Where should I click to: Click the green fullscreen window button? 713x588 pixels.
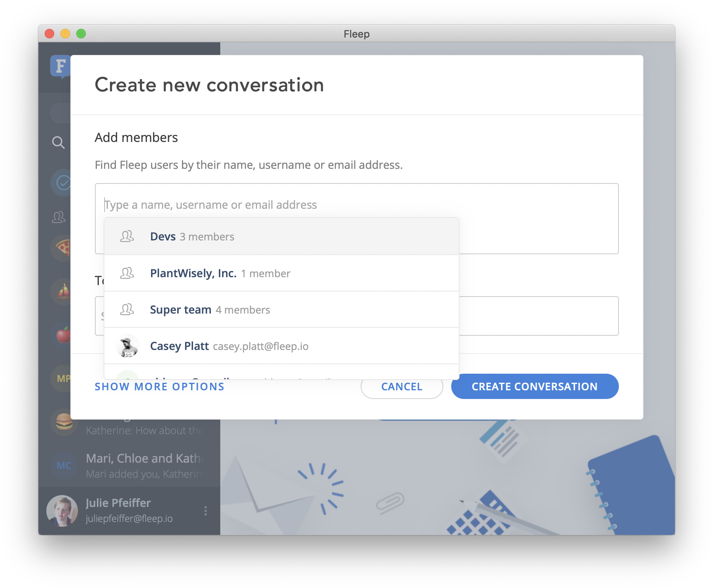point(81,34)
